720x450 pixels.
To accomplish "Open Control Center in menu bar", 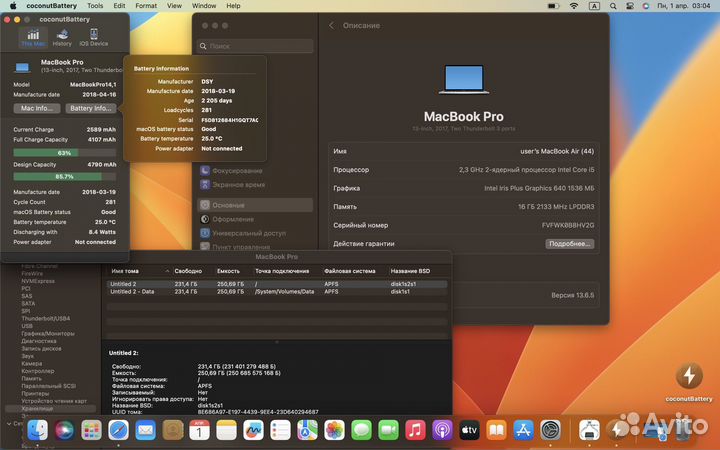I will coord(630,6).
